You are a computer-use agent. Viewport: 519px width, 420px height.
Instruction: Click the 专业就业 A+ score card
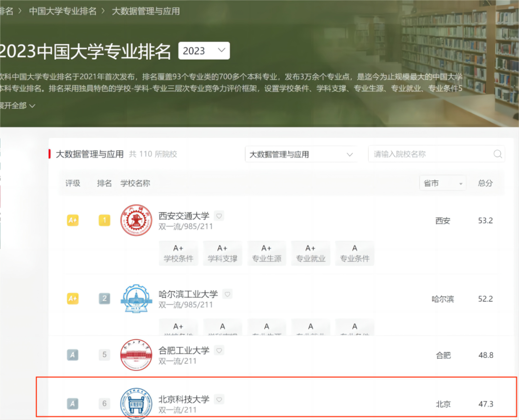[x=310, y=253]
